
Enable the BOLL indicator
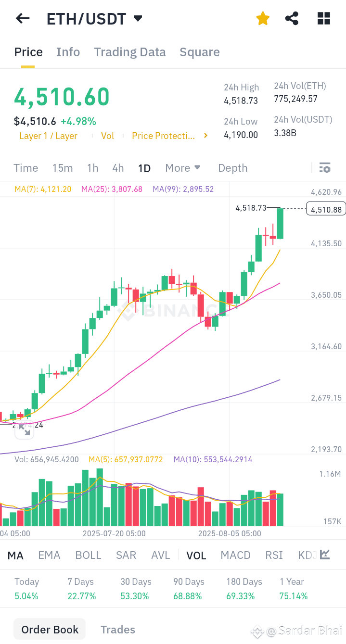(x=88, y=555)
